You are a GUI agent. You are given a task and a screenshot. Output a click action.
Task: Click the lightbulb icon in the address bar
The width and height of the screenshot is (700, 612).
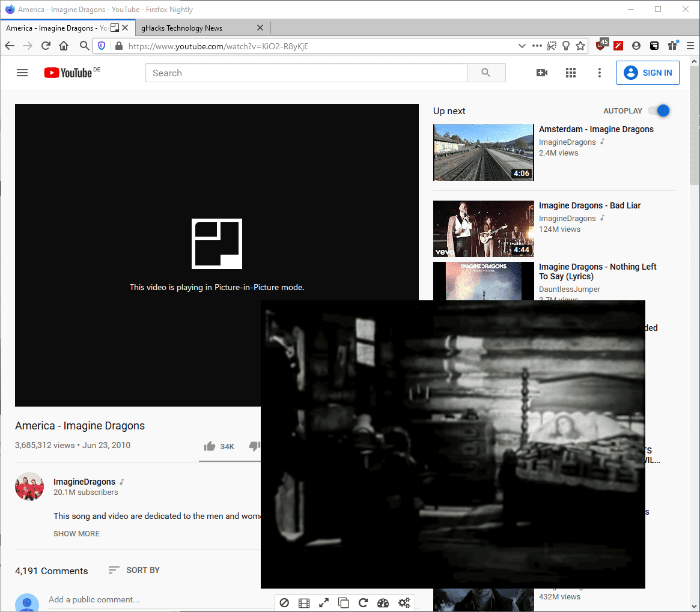tap(566, 46)
